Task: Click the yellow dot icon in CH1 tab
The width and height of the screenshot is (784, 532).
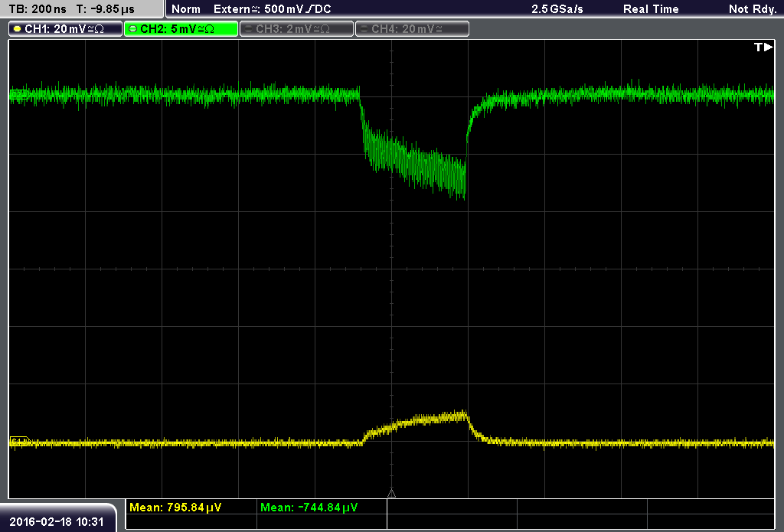Action: click(x=18, y=29)
